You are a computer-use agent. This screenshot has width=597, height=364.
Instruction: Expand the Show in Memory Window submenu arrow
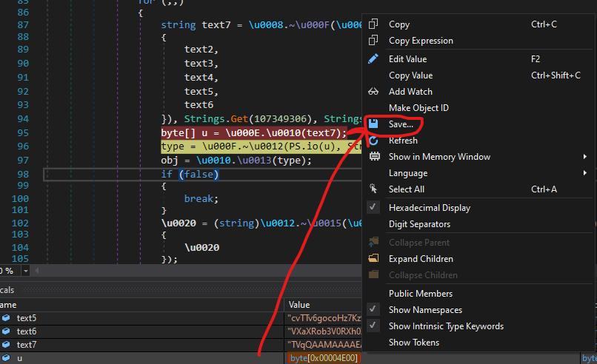(x=585, y=157)
